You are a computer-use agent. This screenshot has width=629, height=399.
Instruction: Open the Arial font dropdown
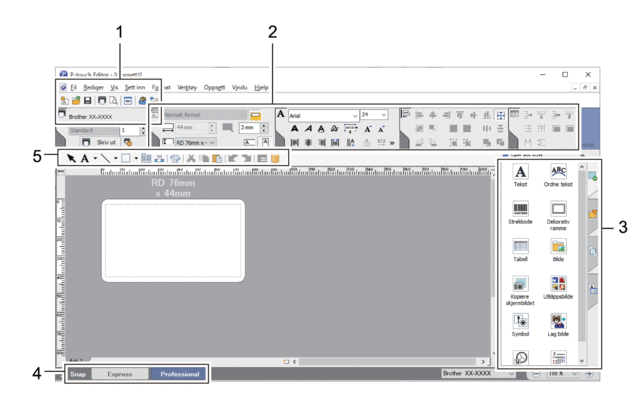[323, 115]
